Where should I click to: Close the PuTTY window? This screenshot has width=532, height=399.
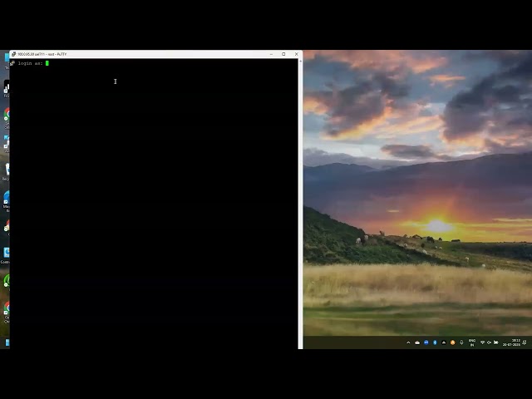coord(296,54)
